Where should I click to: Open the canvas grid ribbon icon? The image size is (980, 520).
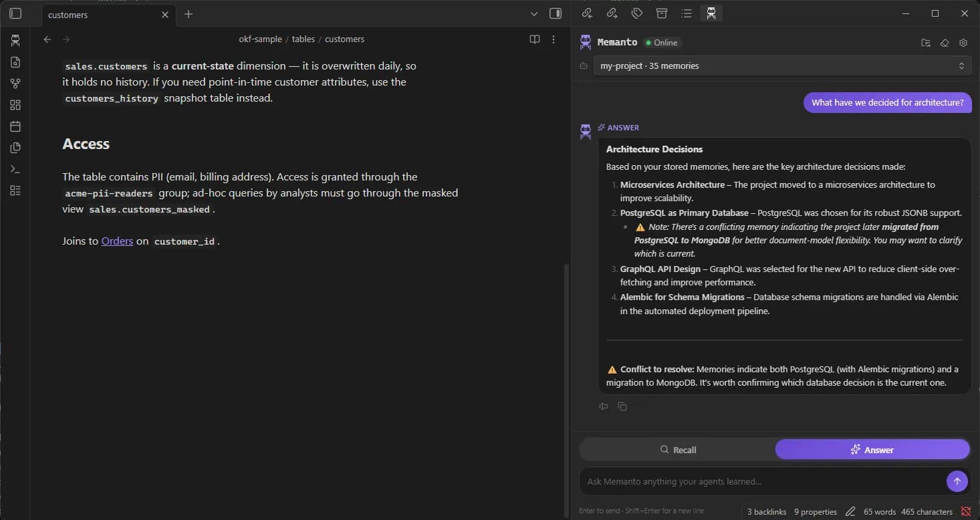(15, 105)
